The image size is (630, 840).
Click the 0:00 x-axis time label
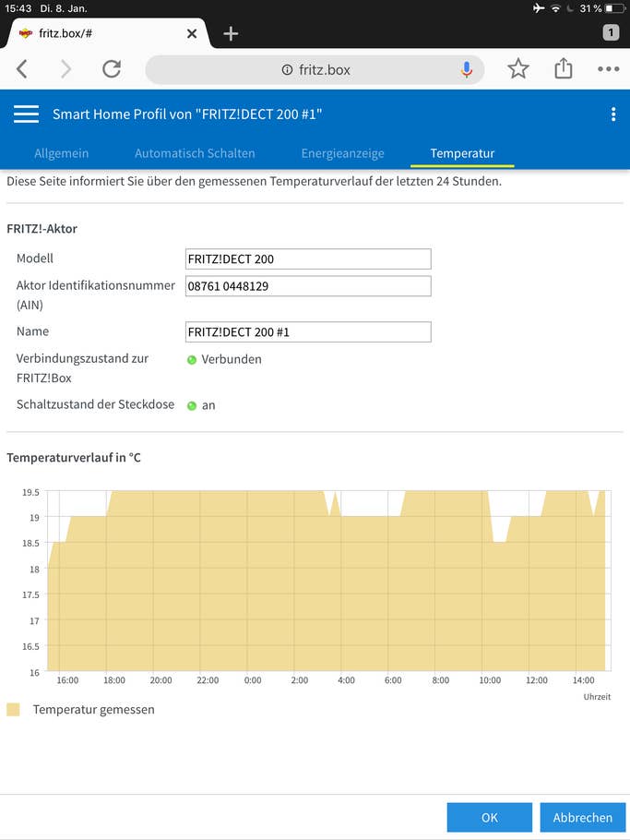pos(253,680)
